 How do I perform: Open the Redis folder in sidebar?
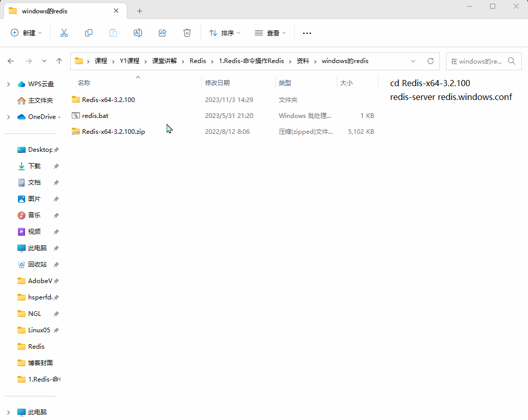[36, 347]
